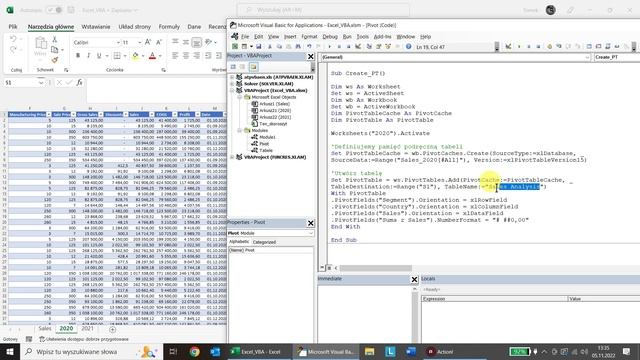Click Align Left icon in Excel ribbon

tap(175, 56)
